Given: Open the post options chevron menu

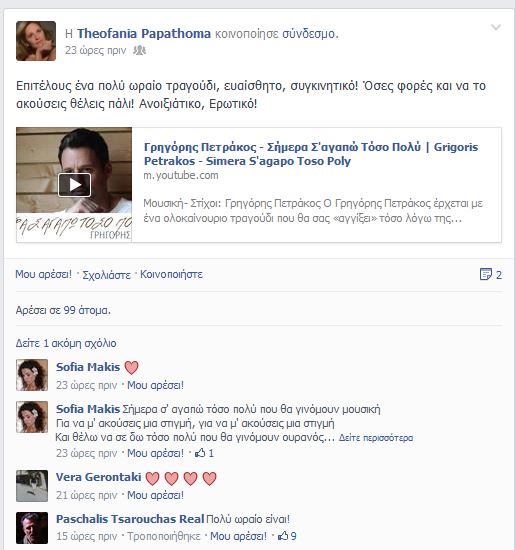Looking at the screenshot, I should pos(496,27).
